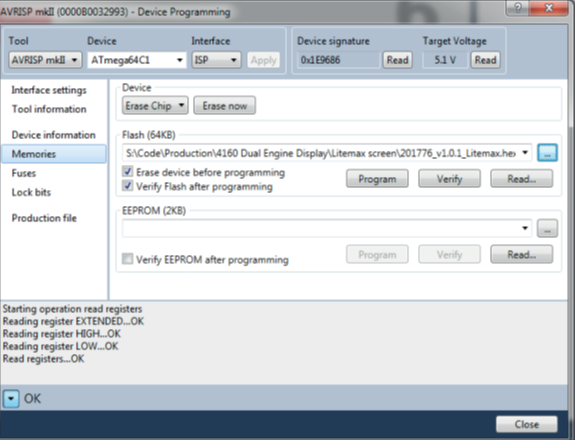Click Program button for Flash
This screenshot has width=575, height=440.
(x=377, y=179)
